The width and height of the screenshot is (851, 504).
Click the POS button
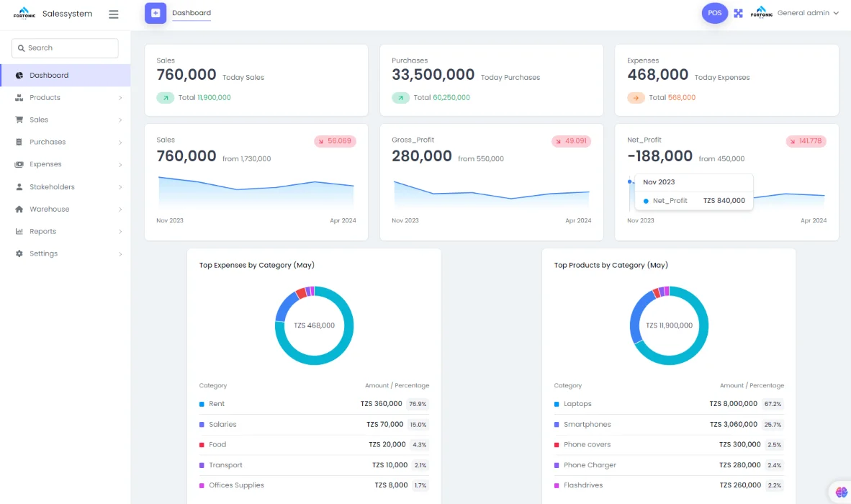(x=714, y=12)
